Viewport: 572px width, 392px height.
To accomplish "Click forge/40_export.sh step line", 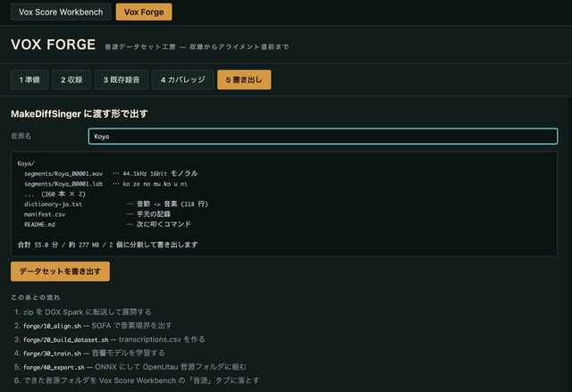I will pyautogui.click(x=130, y=367).
